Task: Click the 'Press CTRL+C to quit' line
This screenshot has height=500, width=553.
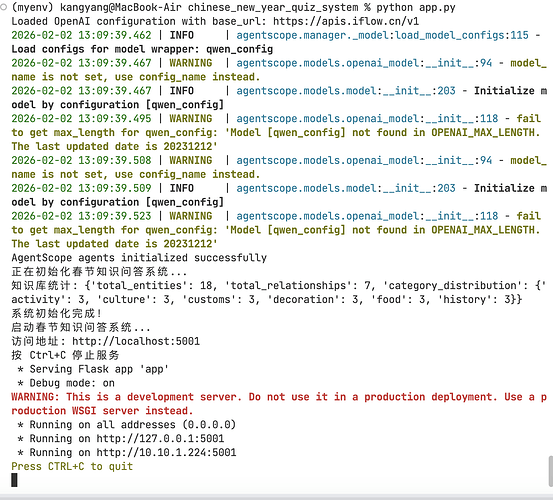Action: point(72,467)
